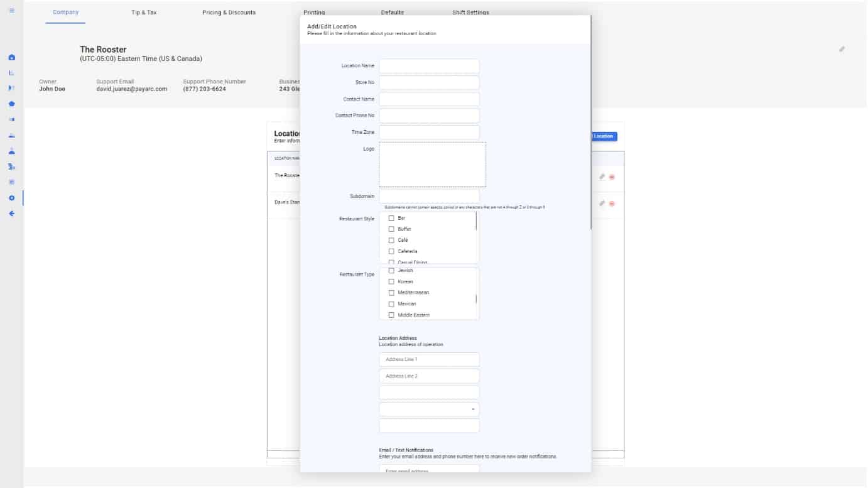Viewport: 868px width, 488px height.
Task: Click into the Address Line 2 field
Action: pyautogui.click(x=429, y=376)
